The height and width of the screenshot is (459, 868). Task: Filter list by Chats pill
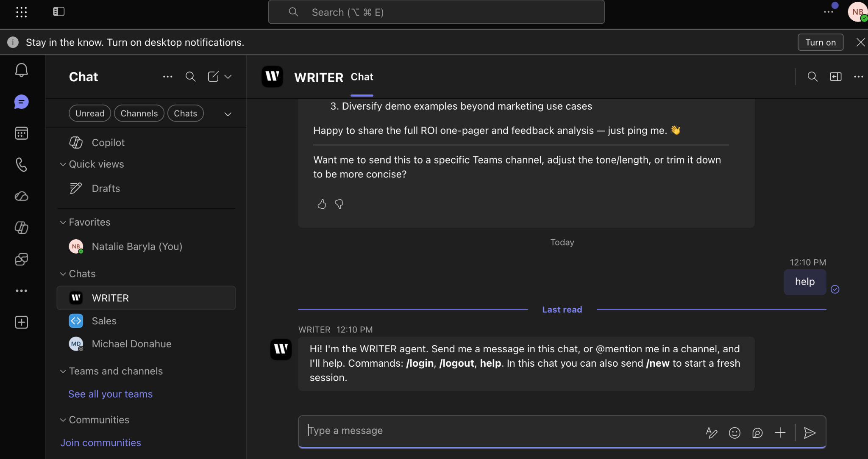click(186, 113)
